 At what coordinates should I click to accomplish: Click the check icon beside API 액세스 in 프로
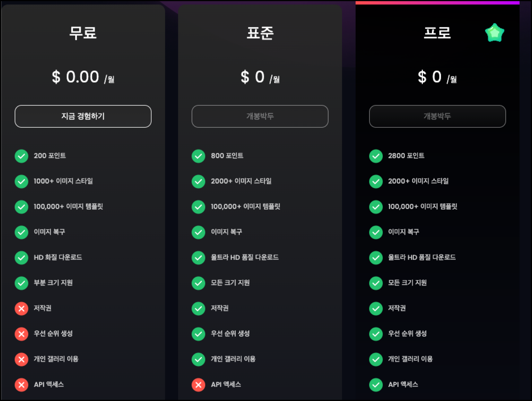click(x=376, y=385)
